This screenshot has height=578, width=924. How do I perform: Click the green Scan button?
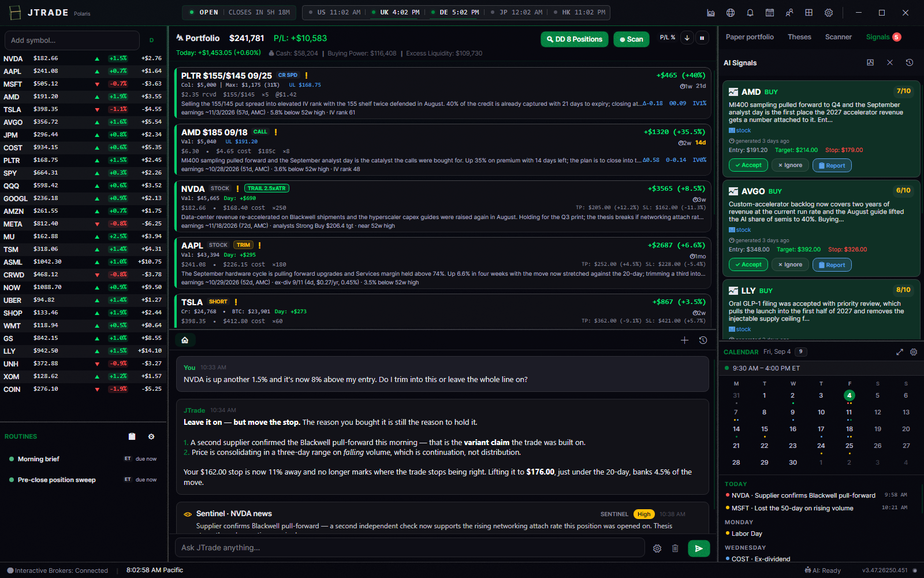[631, 39]
